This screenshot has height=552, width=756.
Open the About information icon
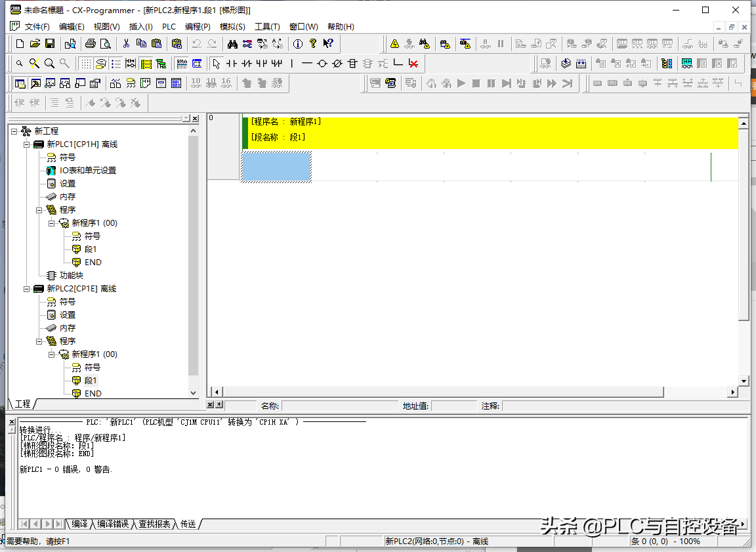pos(298,44)
